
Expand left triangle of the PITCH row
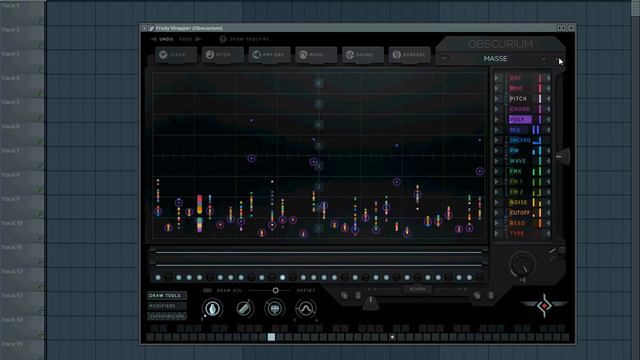point(497,99)
